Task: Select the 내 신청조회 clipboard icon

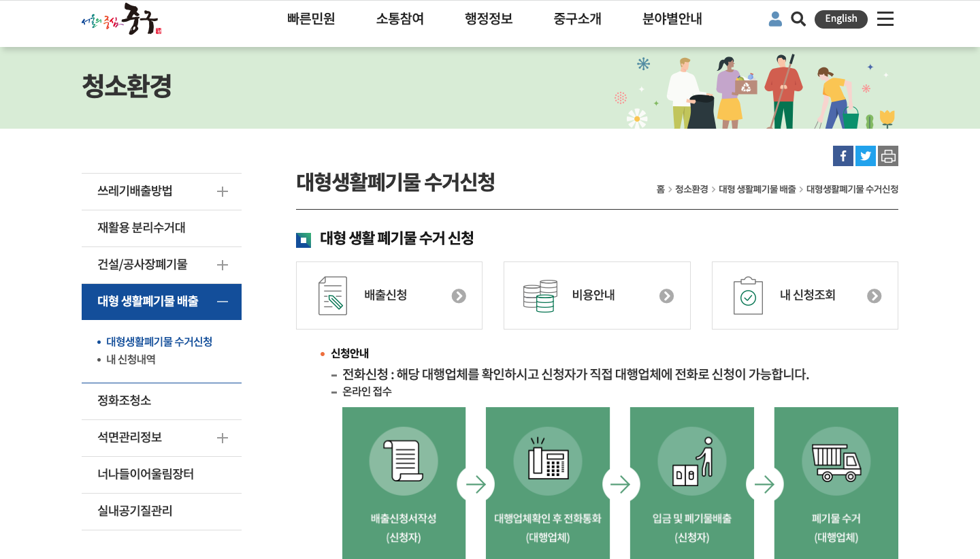Action: [x=749, y=295]
